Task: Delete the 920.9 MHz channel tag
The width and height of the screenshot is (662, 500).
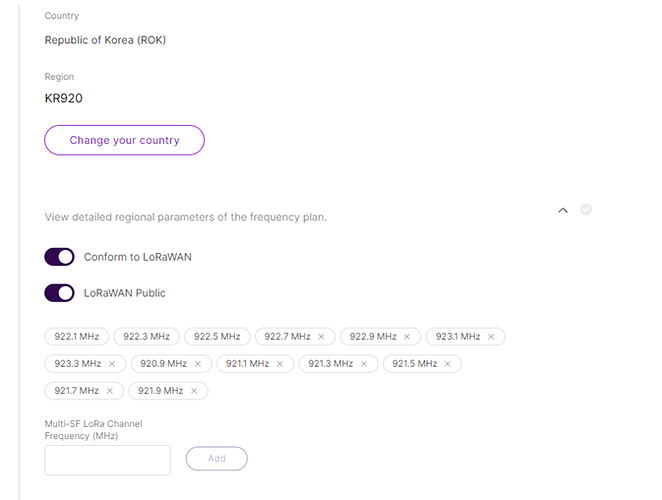Action: tap(198, 364)
